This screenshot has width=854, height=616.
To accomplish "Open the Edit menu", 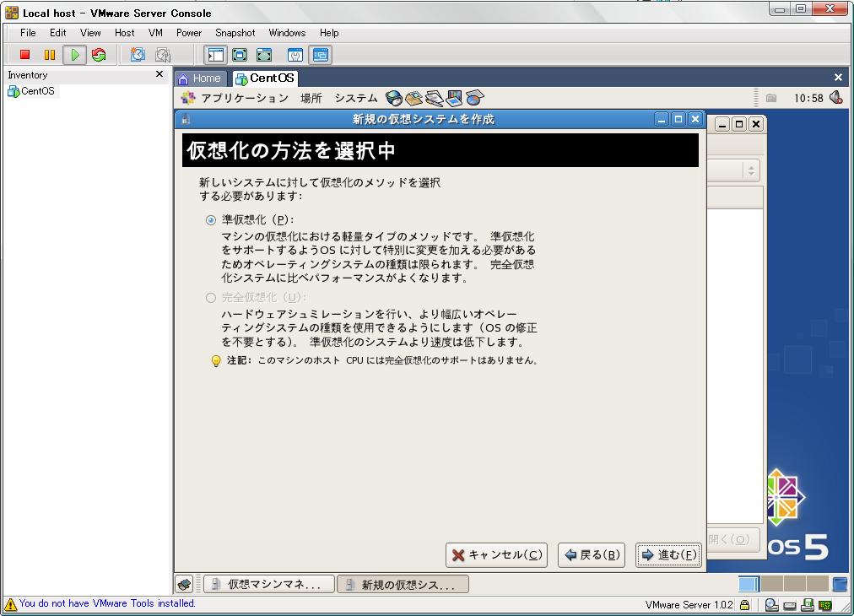I will [x=57, y=33].
